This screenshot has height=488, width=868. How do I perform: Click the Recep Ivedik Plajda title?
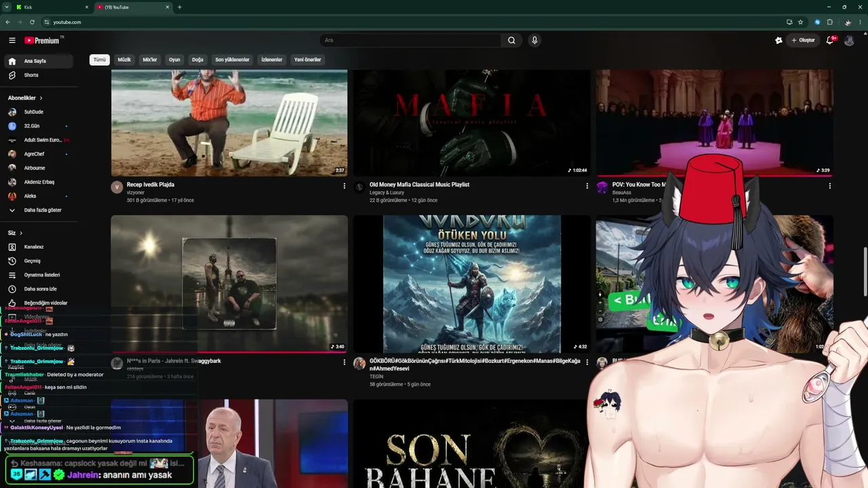(151, 184)
